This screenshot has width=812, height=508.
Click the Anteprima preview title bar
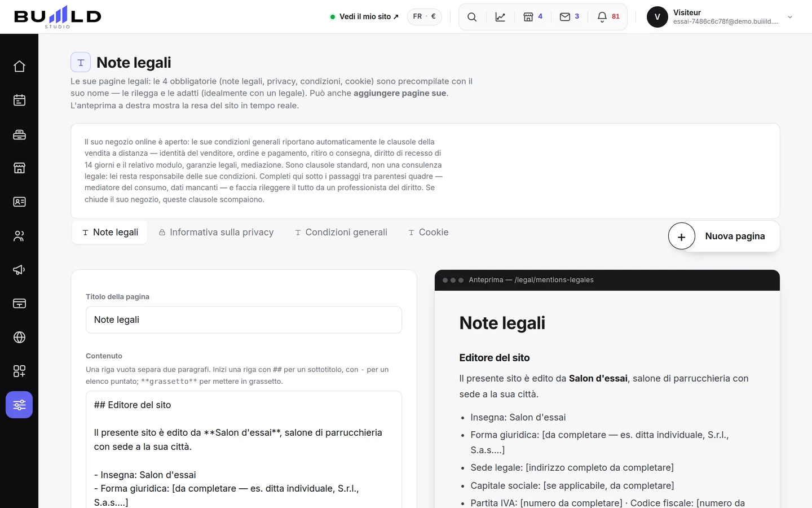[607, 280]
